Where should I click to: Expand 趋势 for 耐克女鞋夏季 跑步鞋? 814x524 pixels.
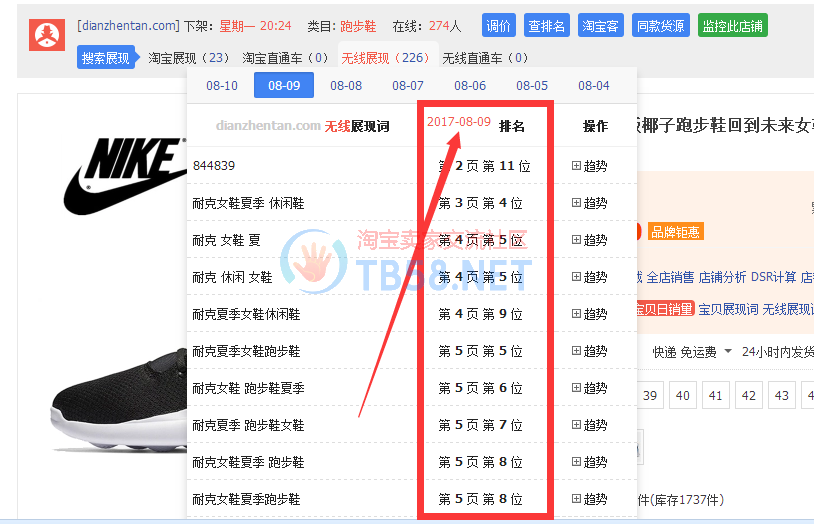click(x=590, y=462)
